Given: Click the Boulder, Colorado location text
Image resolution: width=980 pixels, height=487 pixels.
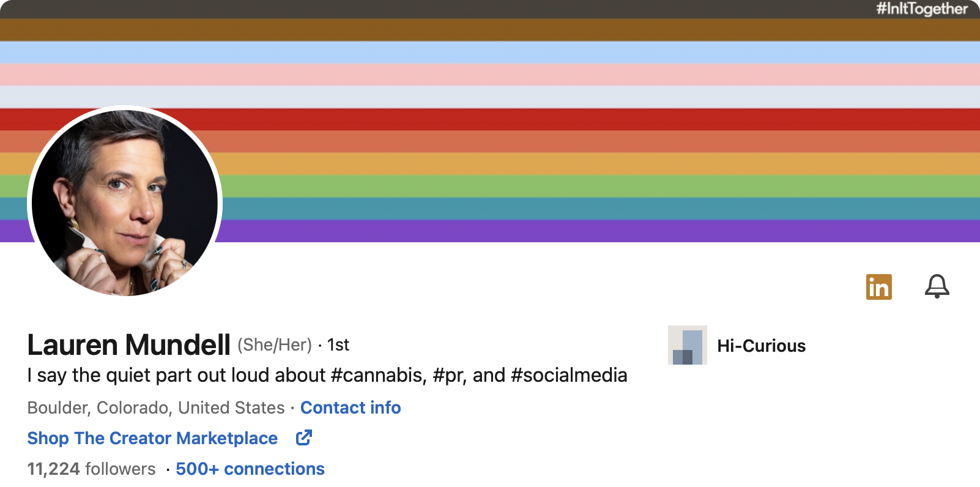Looking at the screenshot, I should click(x=156, y=407).
